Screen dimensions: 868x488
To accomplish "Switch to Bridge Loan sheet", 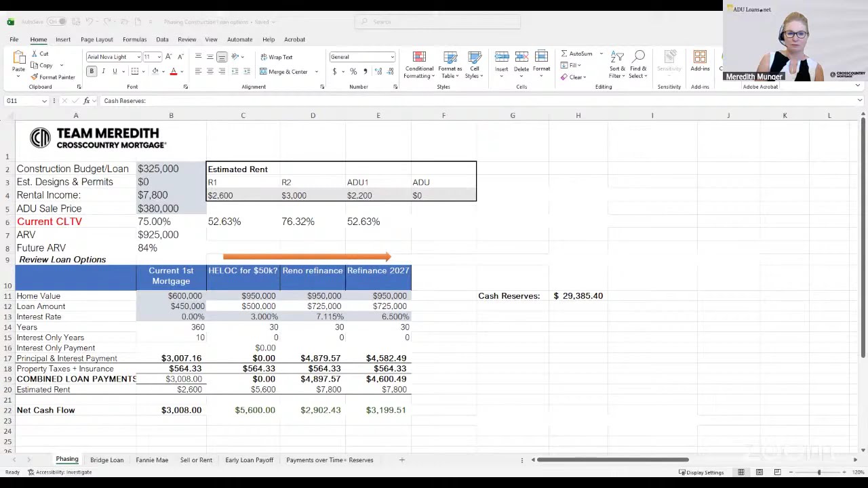I will point(107,460).
